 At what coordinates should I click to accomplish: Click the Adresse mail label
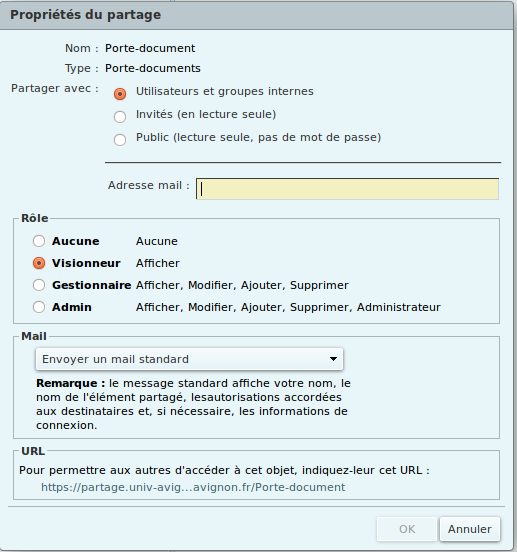coord(149,185)
